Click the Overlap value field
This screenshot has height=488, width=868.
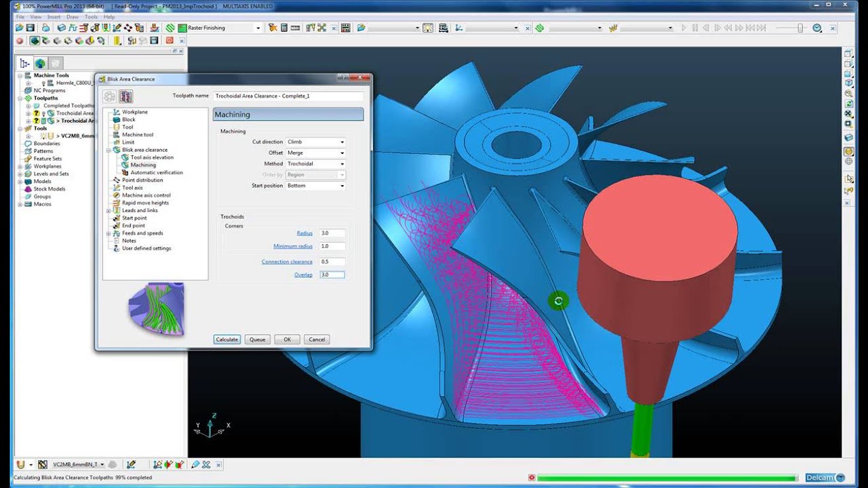click(x=332, y=274)
